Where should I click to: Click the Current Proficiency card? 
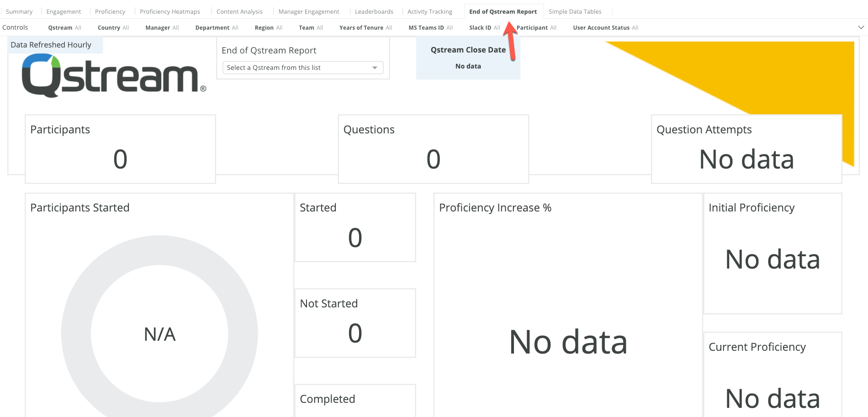[x=773, y=375]
